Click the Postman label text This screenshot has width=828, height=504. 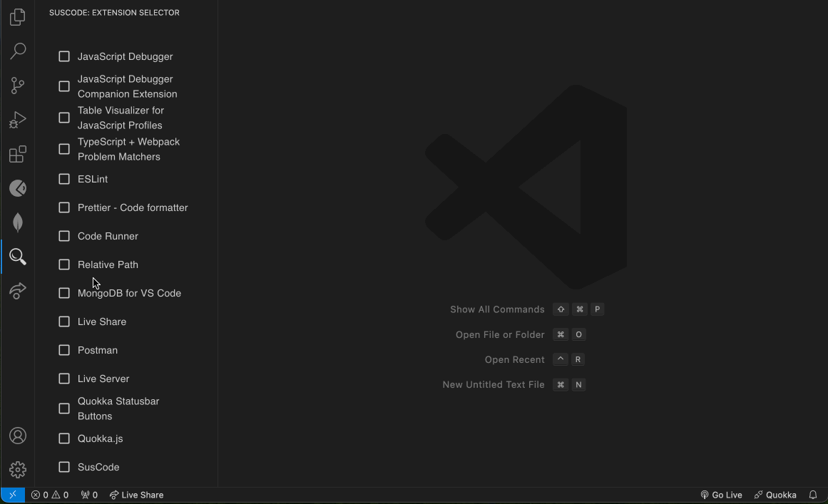98,350
